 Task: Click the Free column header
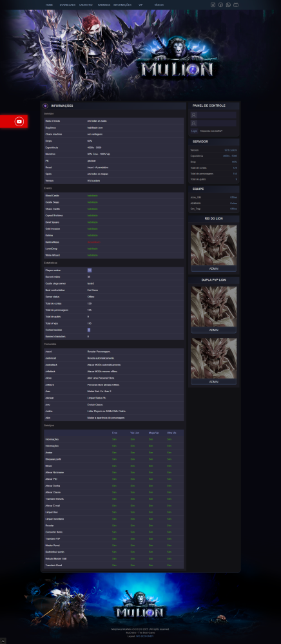(115, 433)
